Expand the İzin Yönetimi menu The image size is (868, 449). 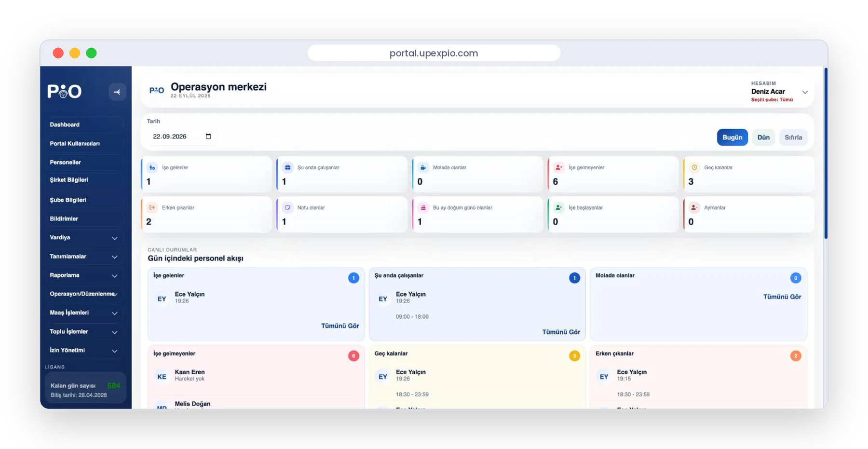83,350
